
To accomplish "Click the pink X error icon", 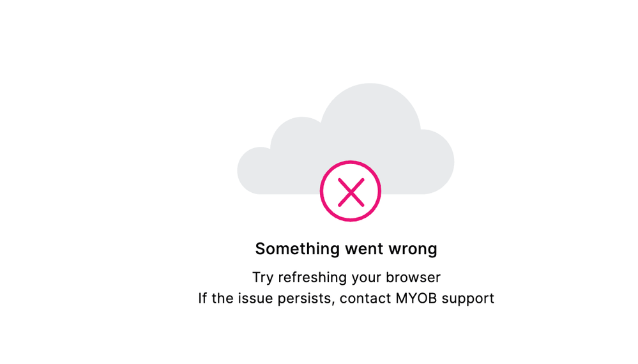I will [x=351, y=191].
